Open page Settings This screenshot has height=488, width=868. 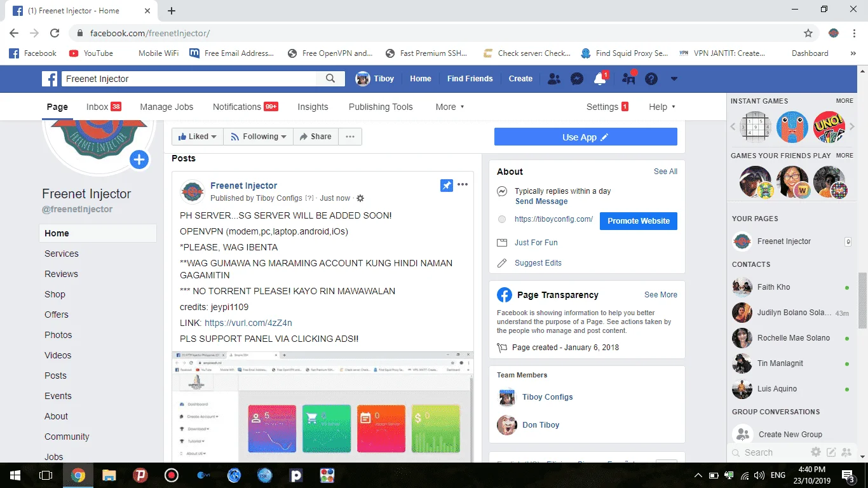pos(607,107)
